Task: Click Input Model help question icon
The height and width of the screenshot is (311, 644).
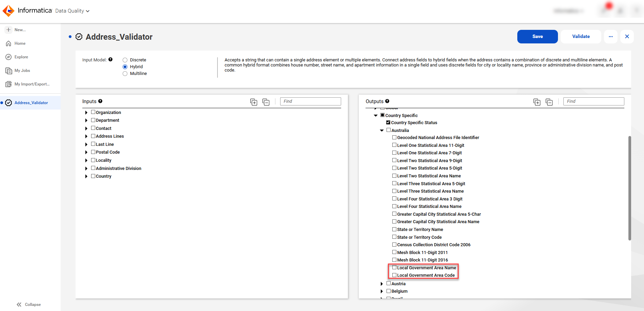Action: coord(110,59)
